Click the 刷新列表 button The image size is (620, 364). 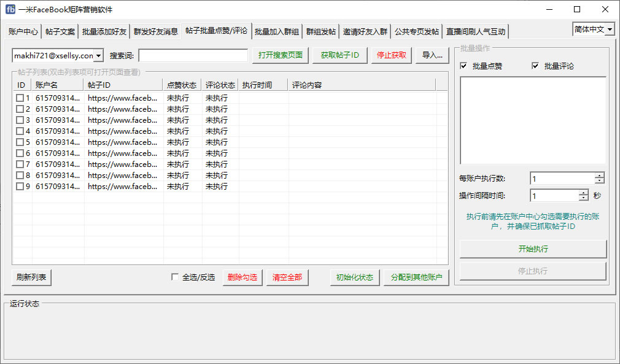pos(31,277)
